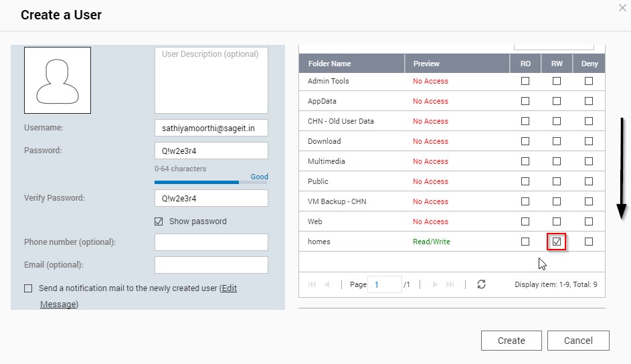Go to last page of folder list
This screenshot has height=364, width=631.
[450, 284]
